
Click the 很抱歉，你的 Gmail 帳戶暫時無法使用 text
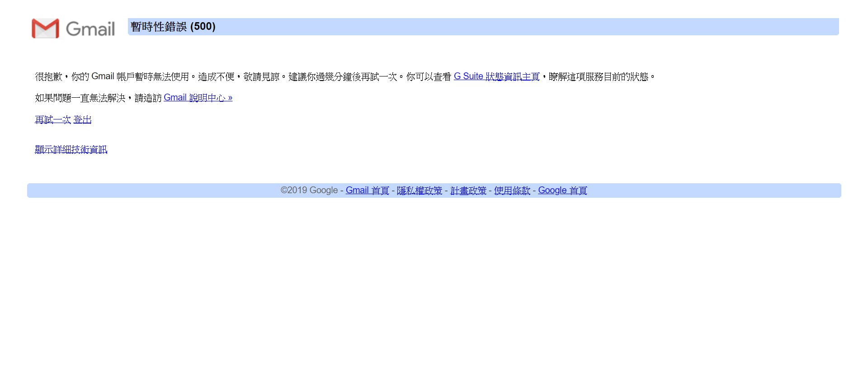(112, 76)
